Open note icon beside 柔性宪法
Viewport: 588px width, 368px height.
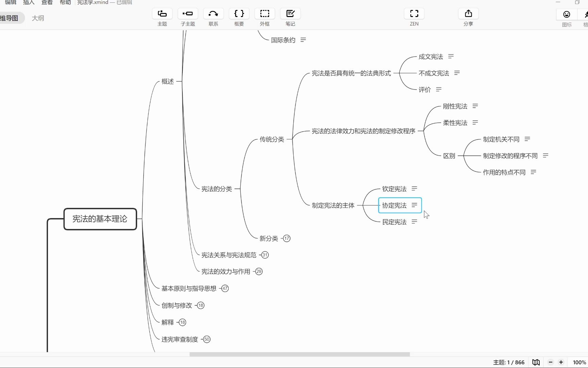(475, 122)
